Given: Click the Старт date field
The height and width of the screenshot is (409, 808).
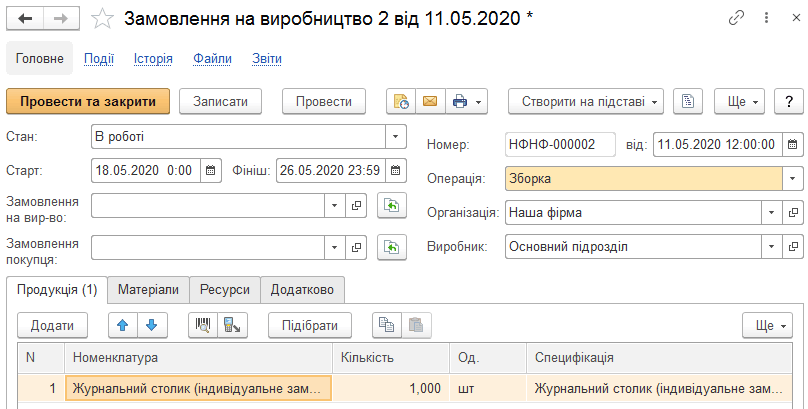Looking at the screenshot, I should pos(146,171).
